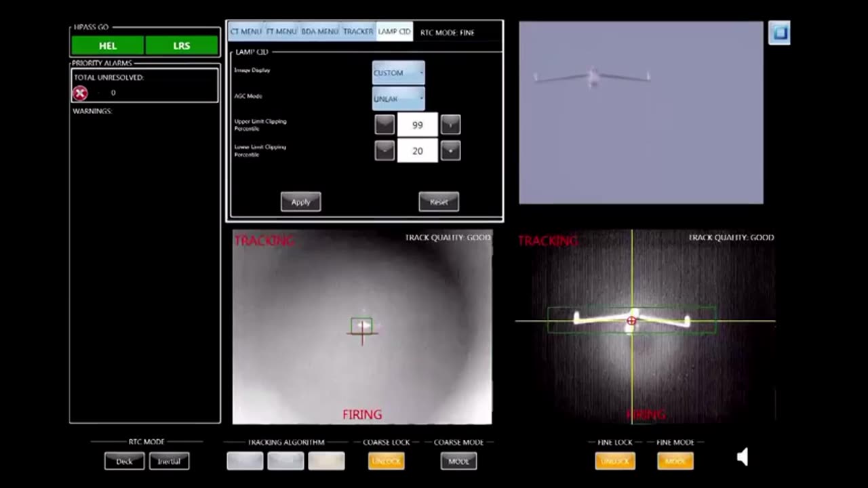Click the Image Display label
The width and height of the screenshot is (868, 488).
(x=252, y=70)
